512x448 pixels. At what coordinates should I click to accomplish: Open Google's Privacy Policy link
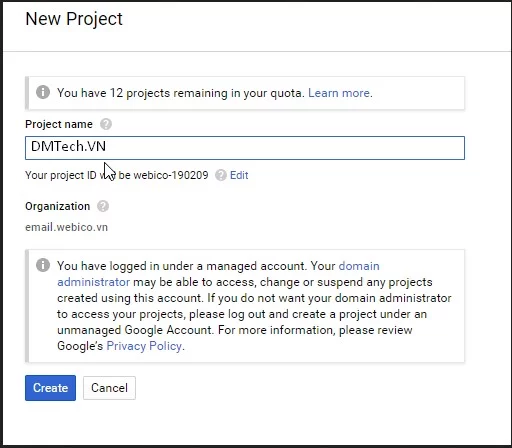tap(144, 346)
